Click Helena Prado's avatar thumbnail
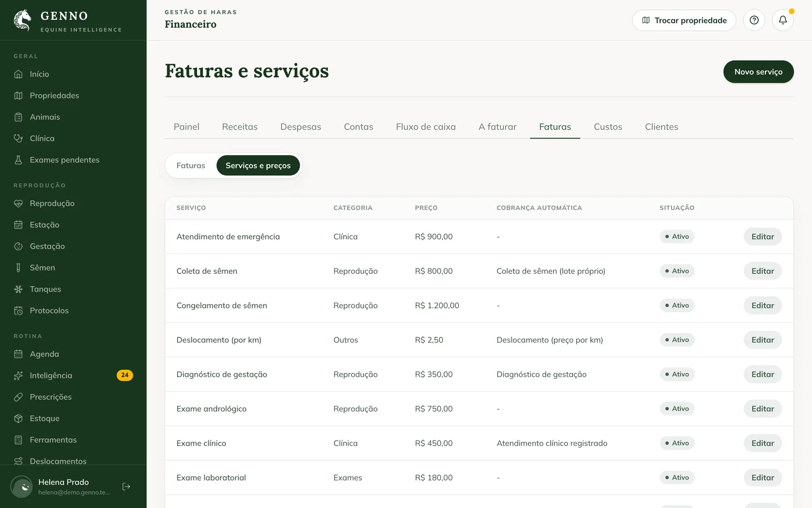The image size is (812, 508). [x=22, y=487]
